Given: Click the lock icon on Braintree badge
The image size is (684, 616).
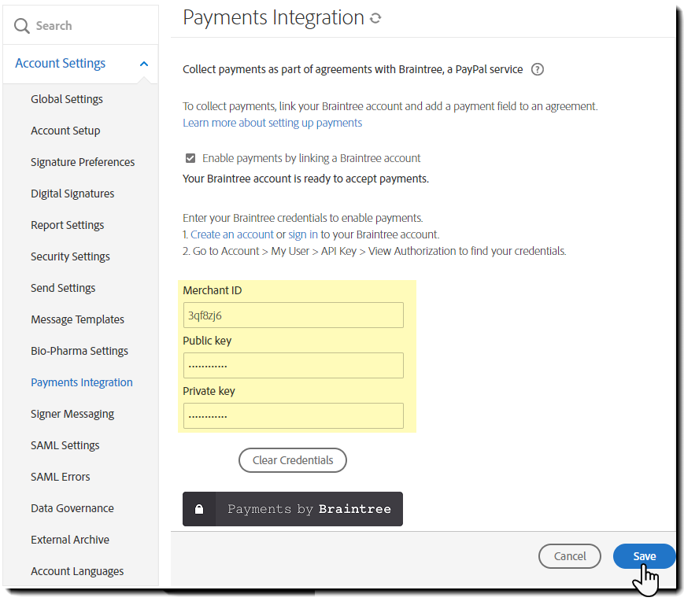Looking at the screenshot, I should tap(199, 509).
